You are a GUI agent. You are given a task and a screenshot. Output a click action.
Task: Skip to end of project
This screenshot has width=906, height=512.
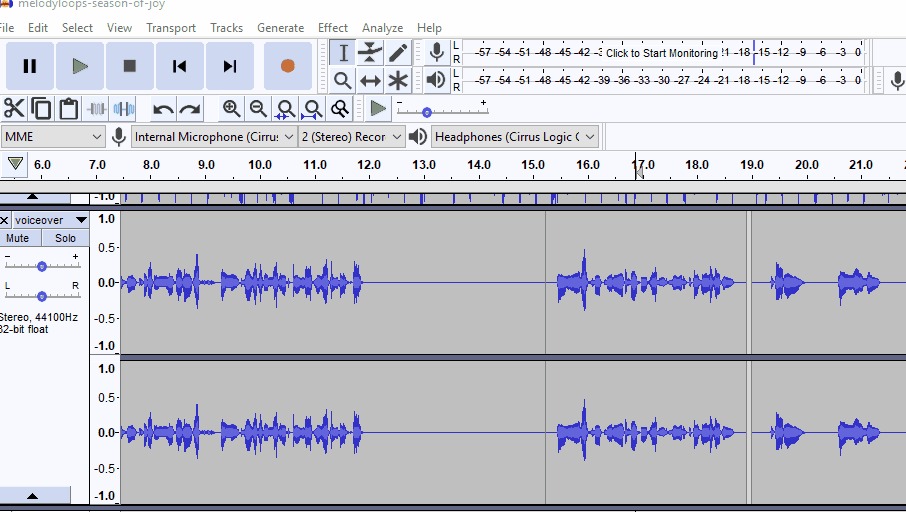click(x=229, y=66)
